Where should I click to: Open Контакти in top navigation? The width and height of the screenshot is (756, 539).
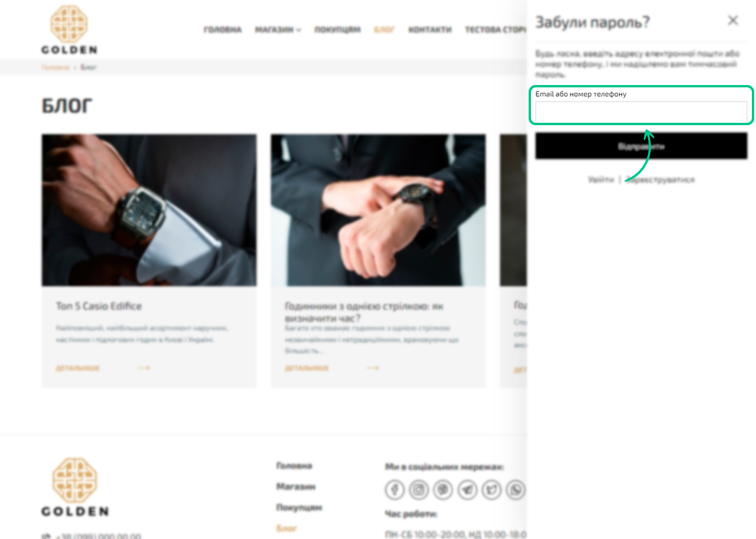tap(430, 30)
